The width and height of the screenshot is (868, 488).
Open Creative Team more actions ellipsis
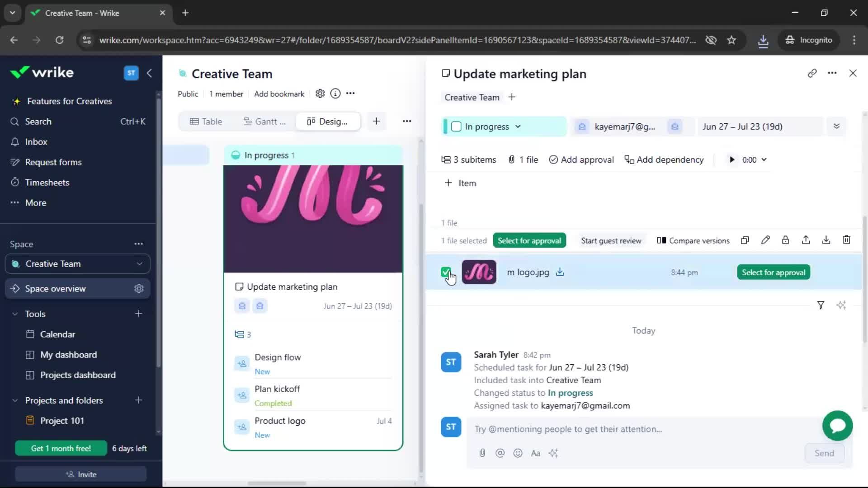(350, 94)
